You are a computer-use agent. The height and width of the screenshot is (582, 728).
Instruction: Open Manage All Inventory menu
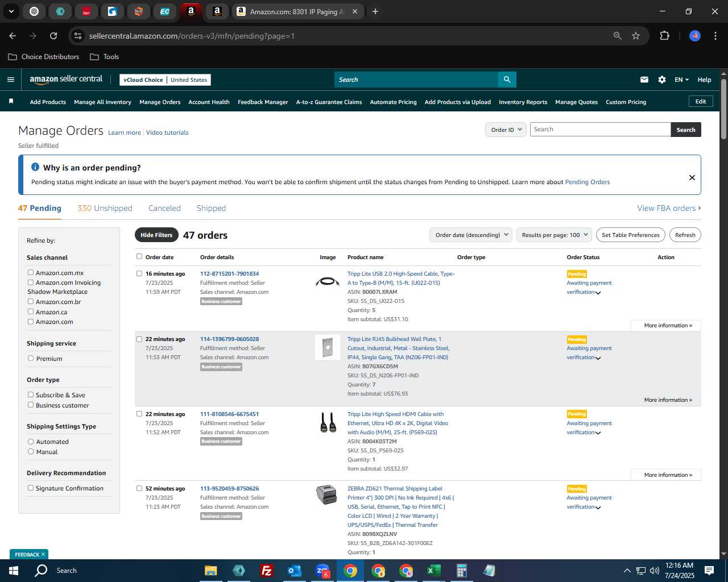click(x=102, y=102)
